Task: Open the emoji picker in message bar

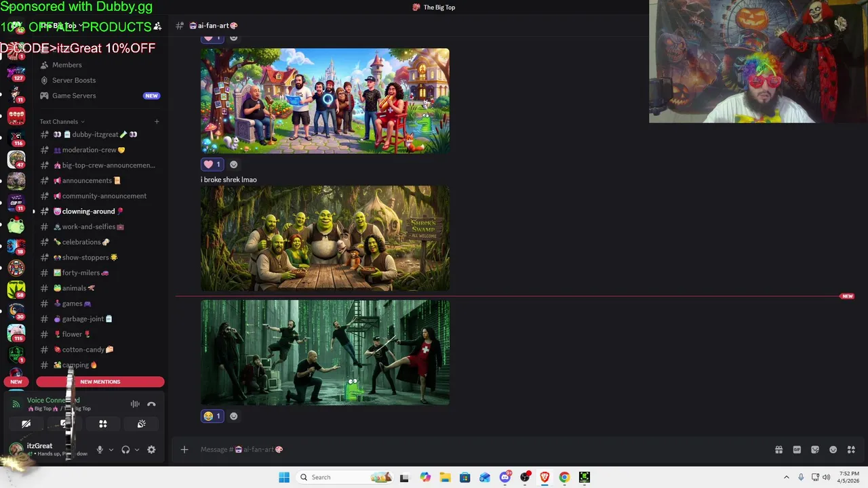Action: [833, 449]
